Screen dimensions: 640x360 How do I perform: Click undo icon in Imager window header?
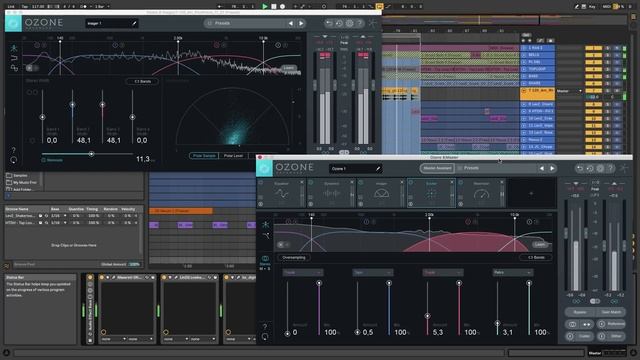(x=329, y=23)
